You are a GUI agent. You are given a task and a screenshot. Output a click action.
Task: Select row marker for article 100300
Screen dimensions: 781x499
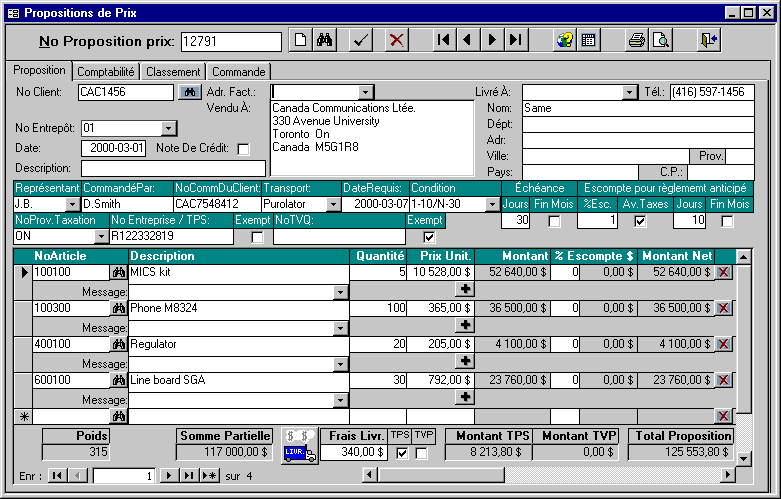[x=23, y=318]
